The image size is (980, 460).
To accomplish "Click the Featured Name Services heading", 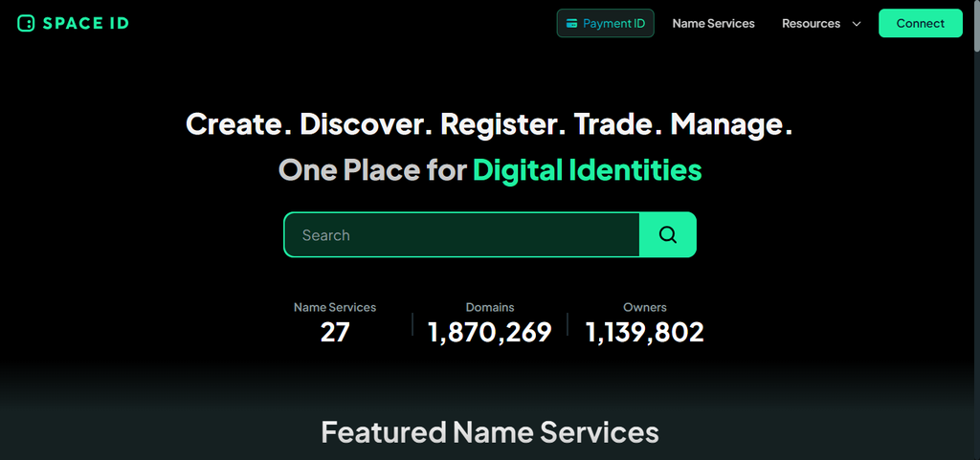I will click(x=490, y=432).
